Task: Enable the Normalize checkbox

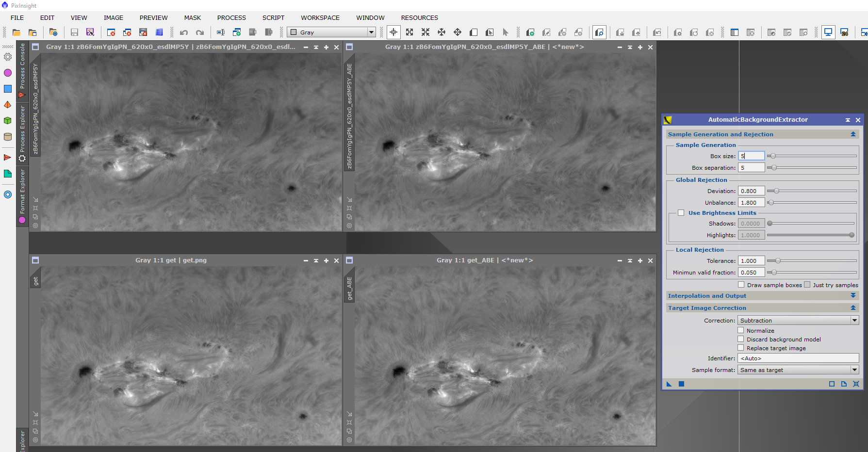Action: click(x=741, y=330)
